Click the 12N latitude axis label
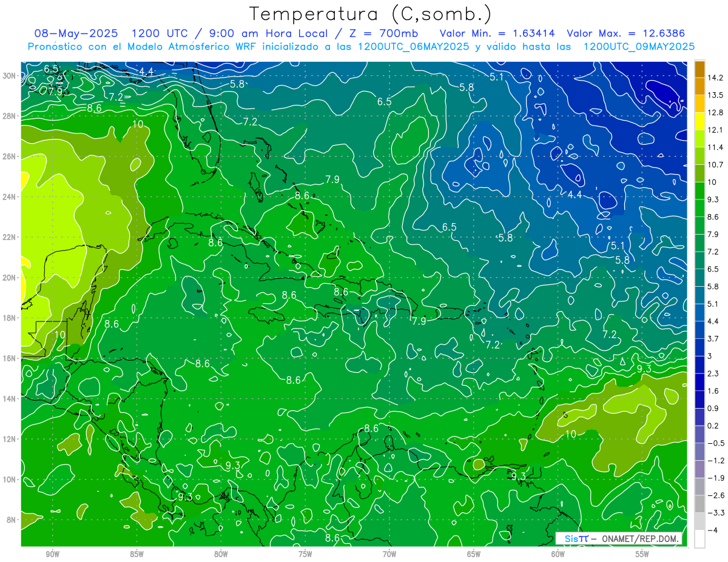This screenshot has height=562, width=728. pyautogui.click(x=9, y=439)
